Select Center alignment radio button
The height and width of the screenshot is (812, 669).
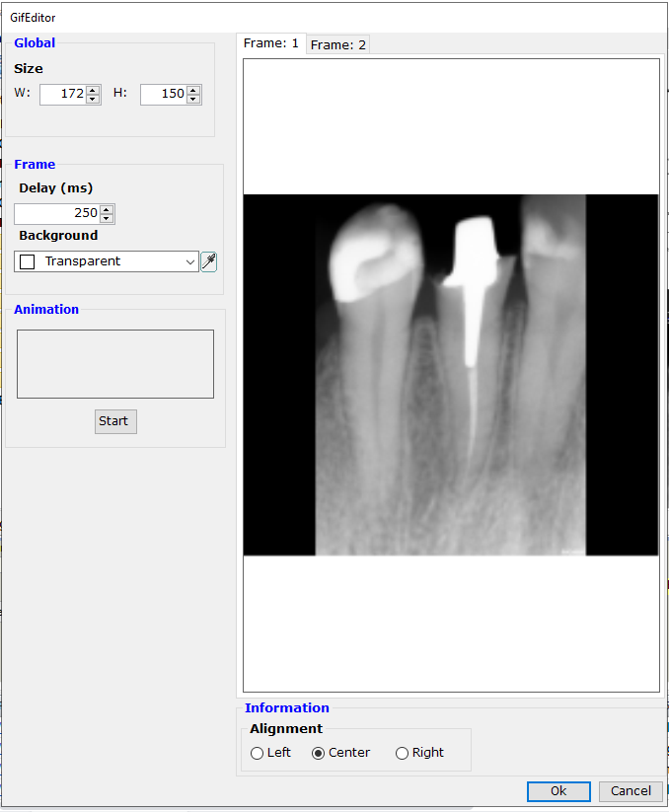319,754
